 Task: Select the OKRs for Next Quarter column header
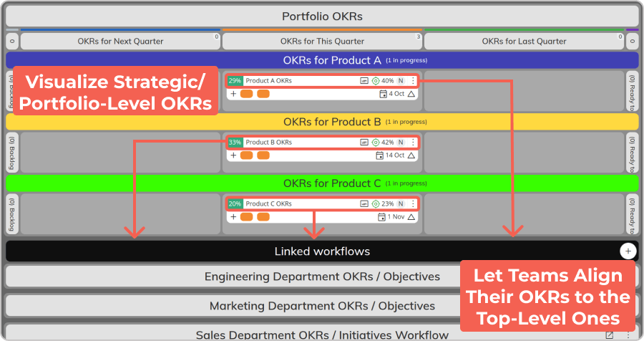(120, 41)
